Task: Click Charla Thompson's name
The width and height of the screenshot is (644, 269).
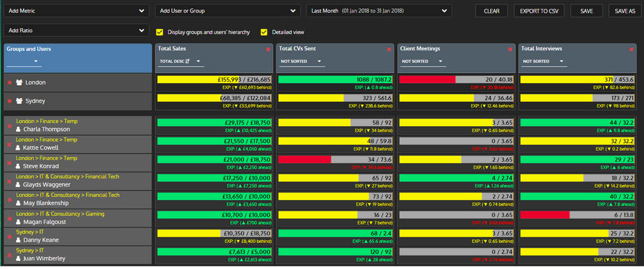Action: pyautogui.click(x=46, y=129)
